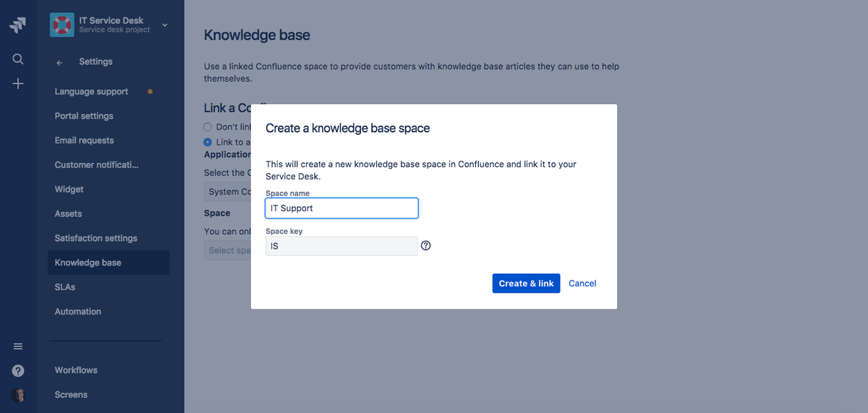The image size is (868, 413).
Task: Click the Settings heading in sidebar
Action: 95,62
